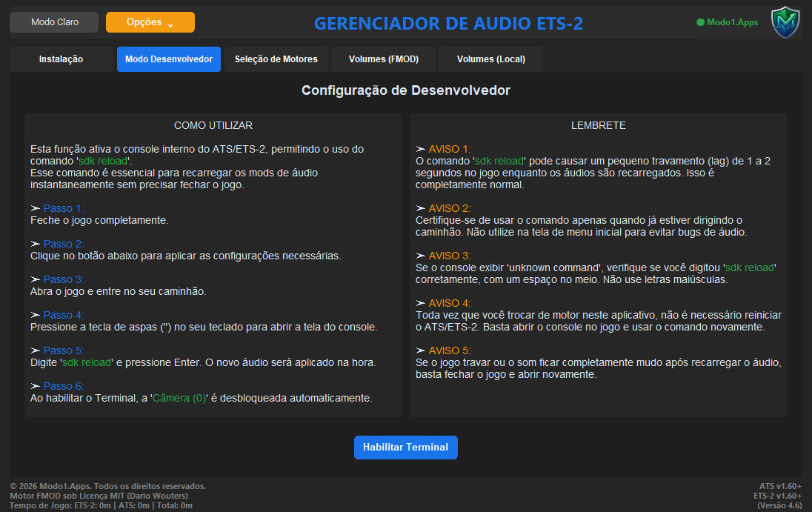The image size is (812, 512).
Task: Click 'Motor FMOD sob Licença MIT' footer text
Action: point(99,496)
